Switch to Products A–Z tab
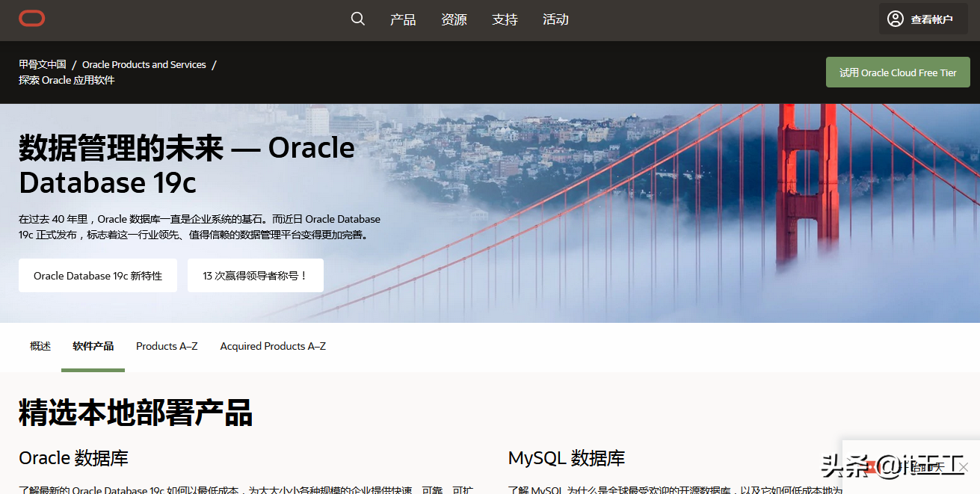 click(x=167, y=346)
